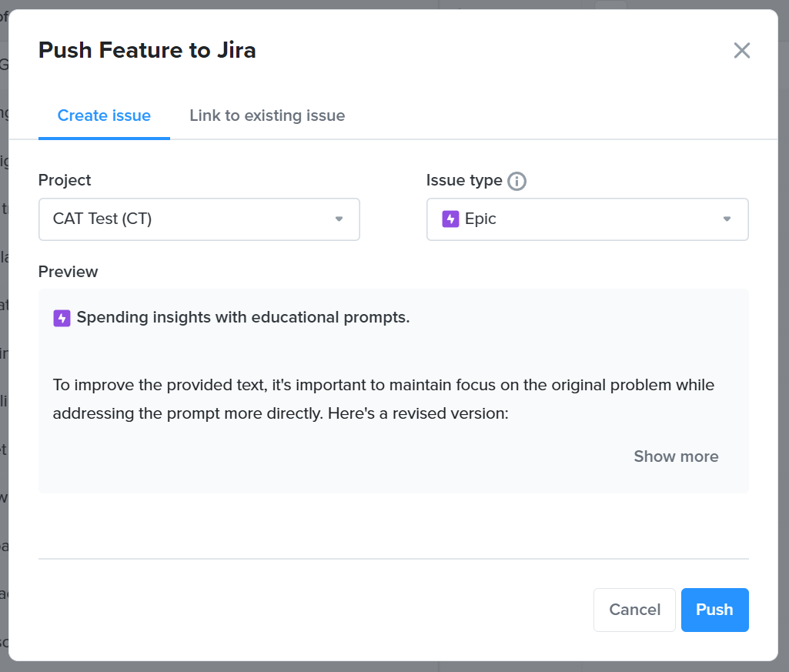Cancel pushing the feature
The width and height of the screenshot is (789, 672).
[634, 610]
